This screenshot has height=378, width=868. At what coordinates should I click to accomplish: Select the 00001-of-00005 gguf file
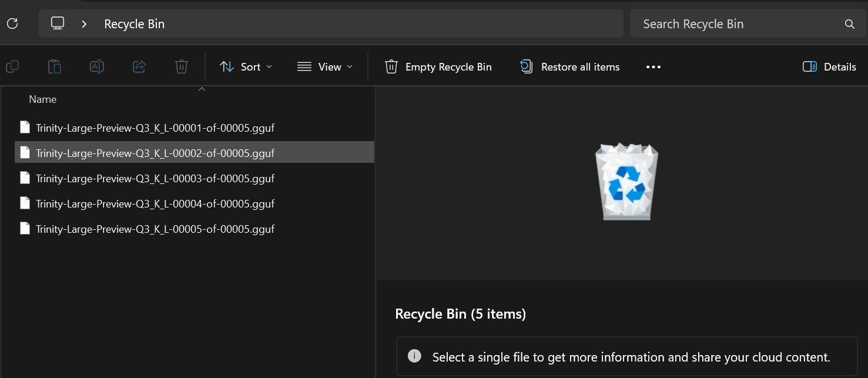[x=155, y=128]
